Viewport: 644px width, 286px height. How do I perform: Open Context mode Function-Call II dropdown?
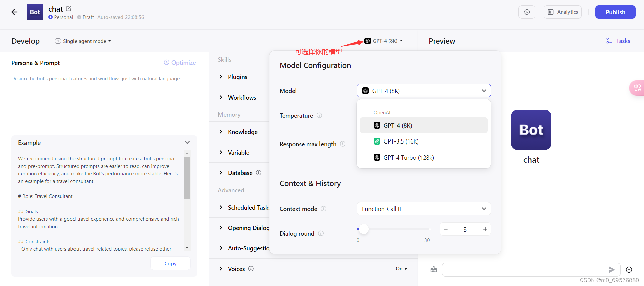(x=424, y=209)
